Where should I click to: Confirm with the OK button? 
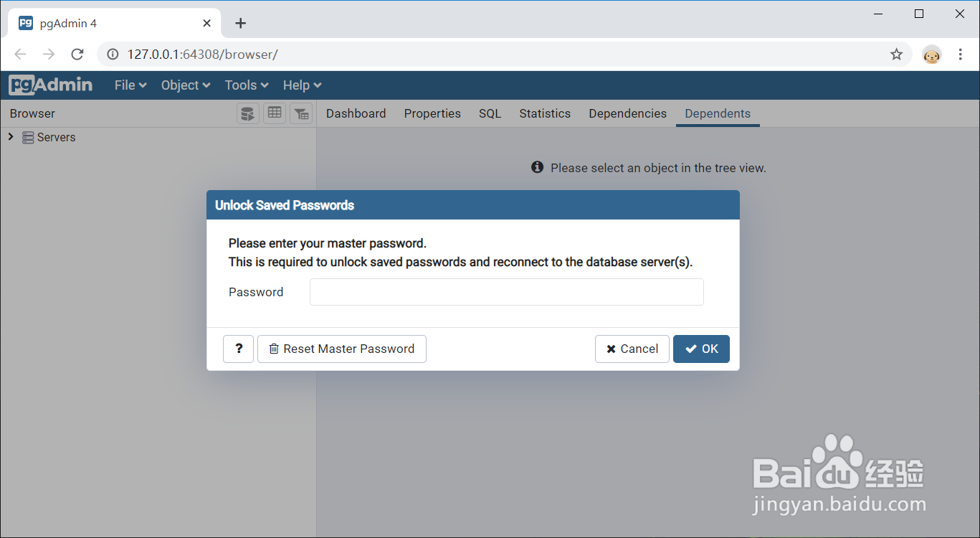701,349
